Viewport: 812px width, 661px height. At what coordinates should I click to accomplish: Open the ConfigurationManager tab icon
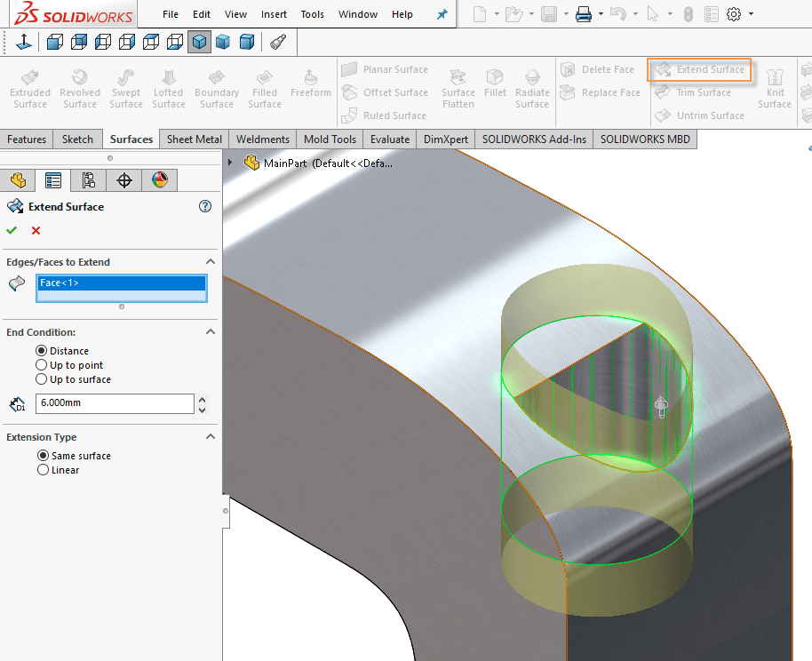coord(88,180)
